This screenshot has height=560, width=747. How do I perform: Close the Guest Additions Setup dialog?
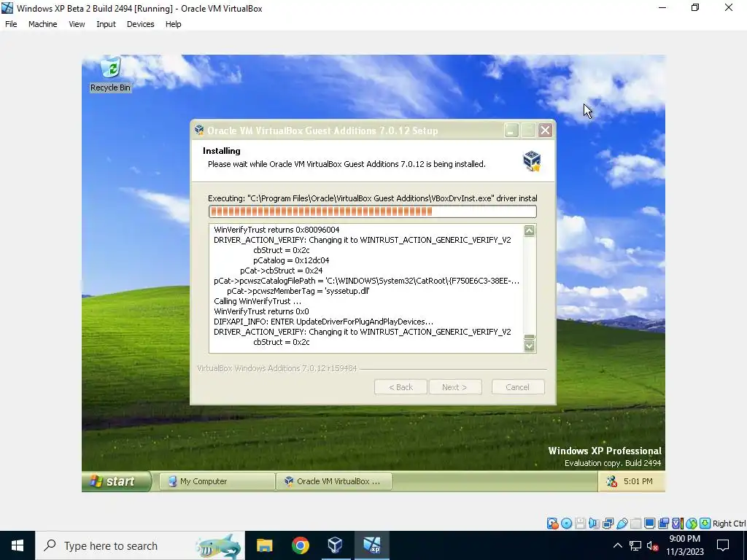(545, 131)
